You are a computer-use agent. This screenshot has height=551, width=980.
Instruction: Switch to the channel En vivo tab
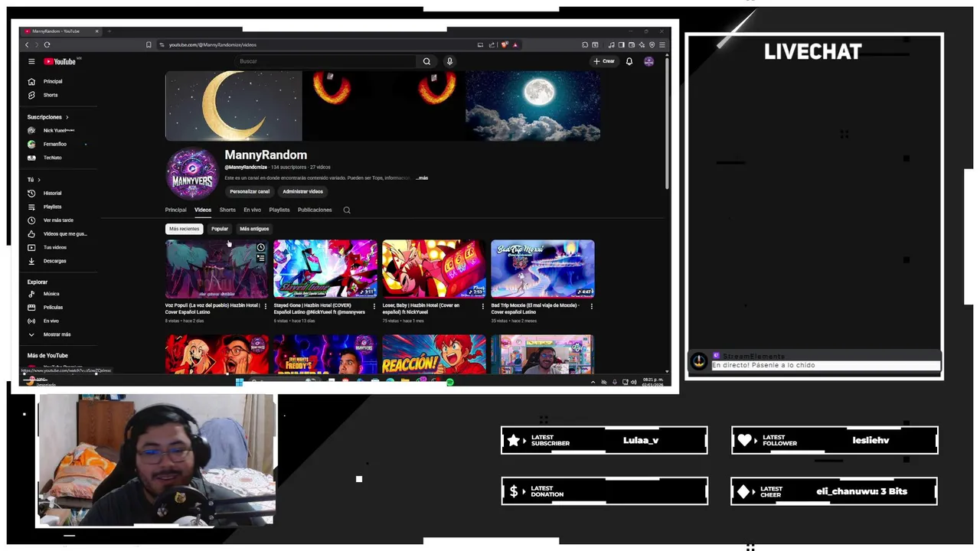(x=252, y=210)
